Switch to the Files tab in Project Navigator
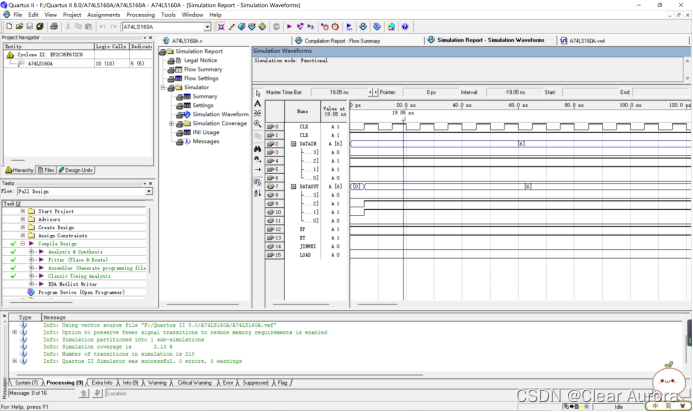 (x=46, y=170)
